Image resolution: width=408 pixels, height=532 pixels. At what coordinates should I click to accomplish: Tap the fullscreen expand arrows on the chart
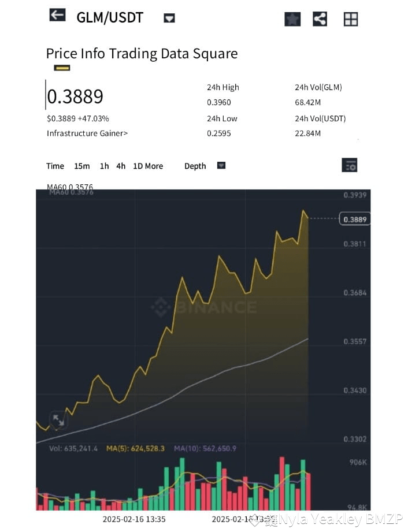tap(58, 421)
